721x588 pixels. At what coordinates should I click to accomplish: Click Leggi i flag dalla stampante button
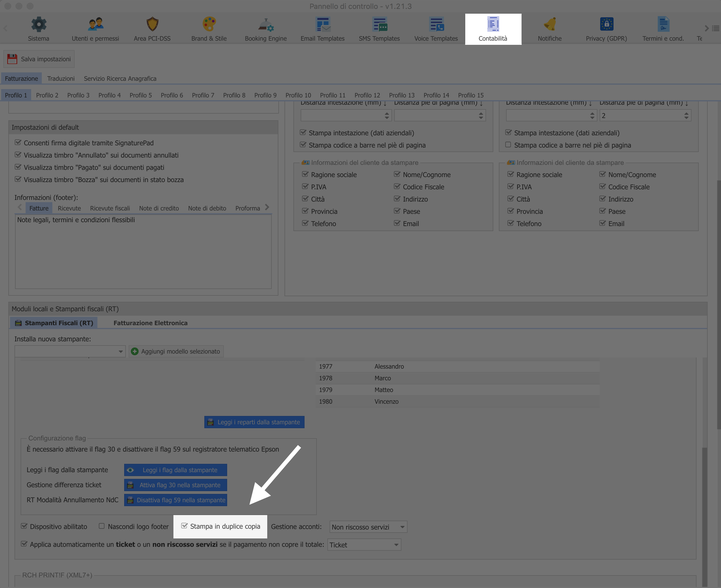pos(175,470)
